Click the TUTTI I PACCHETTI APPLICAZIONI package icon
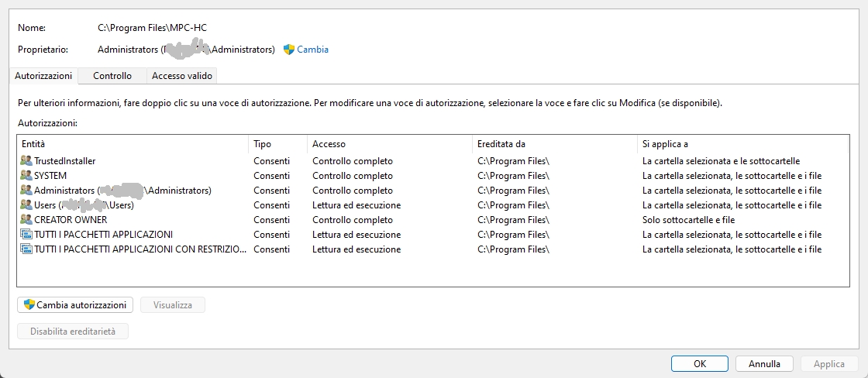The width and height of the screenshot is (868, 378). (x=26, y=235)
